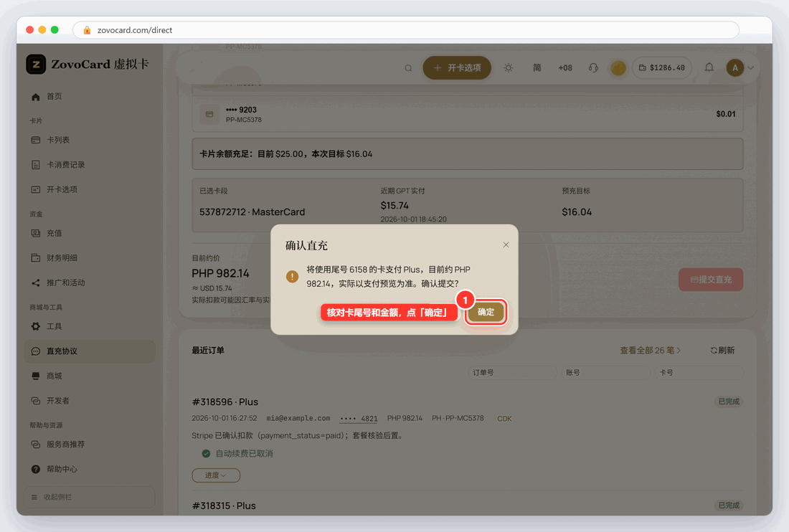789x532 pixels.
Task: Click the 工具 gear icon
Action: 35,326
